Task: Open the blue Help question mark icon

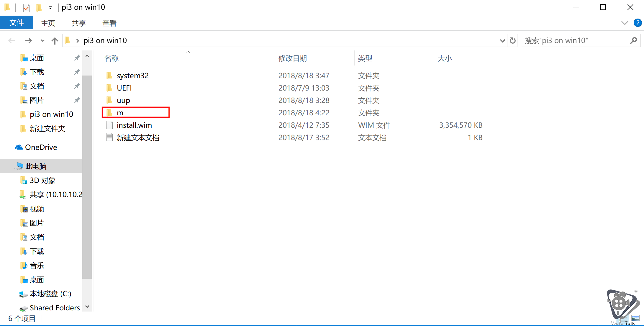Action: [x=638, y=23]
